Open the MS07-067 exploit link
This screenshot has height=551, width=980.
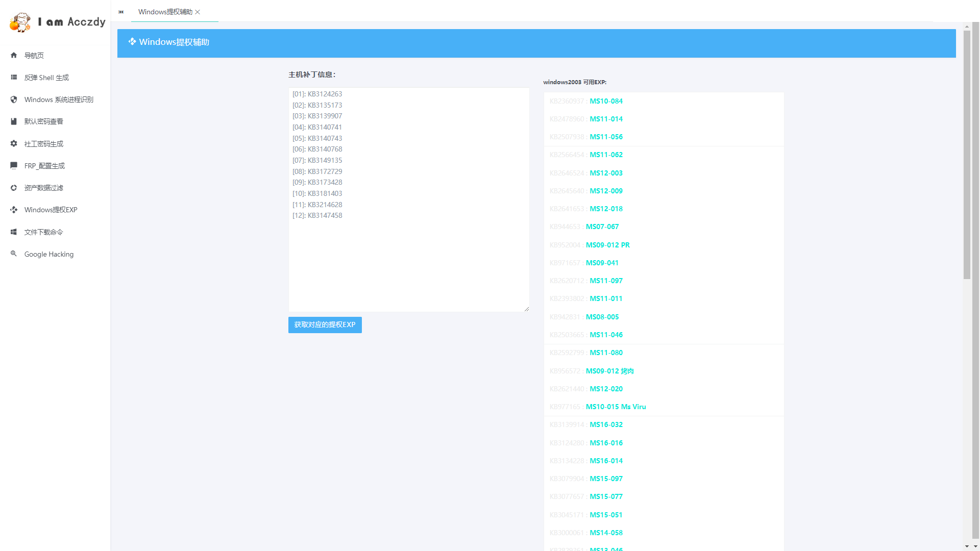click(602, 227)
